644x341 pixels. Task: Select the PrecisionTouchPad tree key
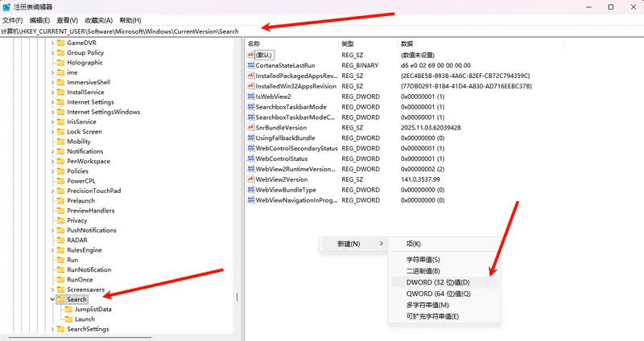click(x=94, y=191)
